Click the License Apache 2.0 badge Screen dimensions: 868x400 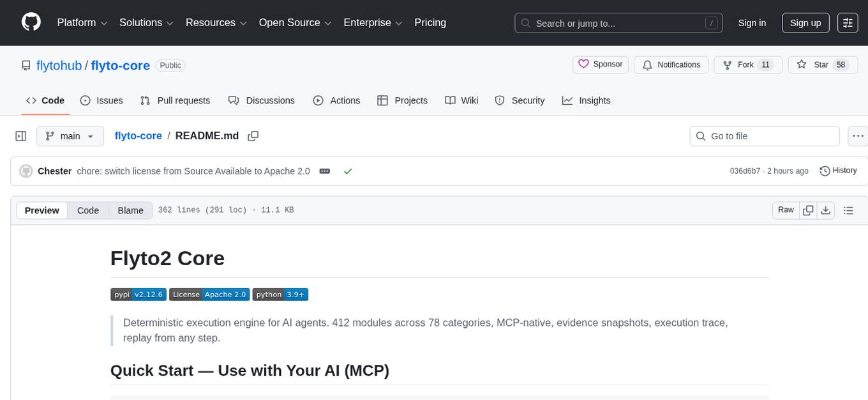tap(209, 294)
